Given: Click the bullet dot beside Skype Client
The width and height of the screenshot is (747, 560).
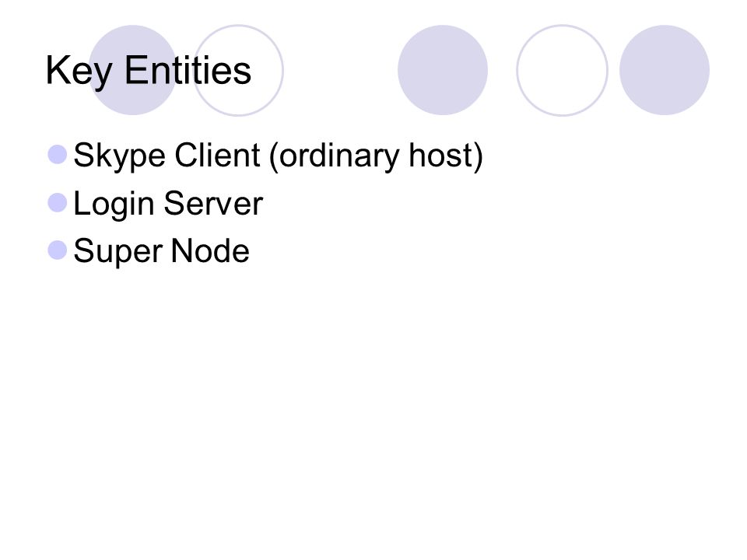Looking at the screenshot, I should [57, 155].
